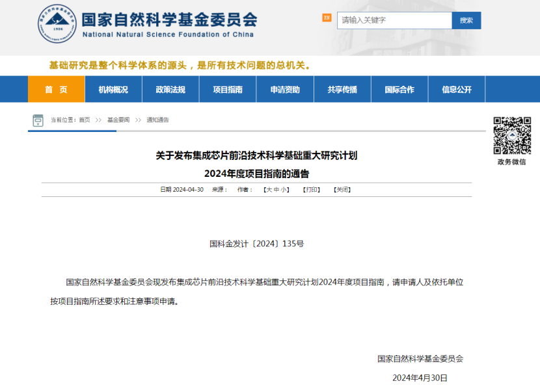The image size is (540, 392).
Task: Go to 首页 in the navigation bar
Action: pos(56,90)
